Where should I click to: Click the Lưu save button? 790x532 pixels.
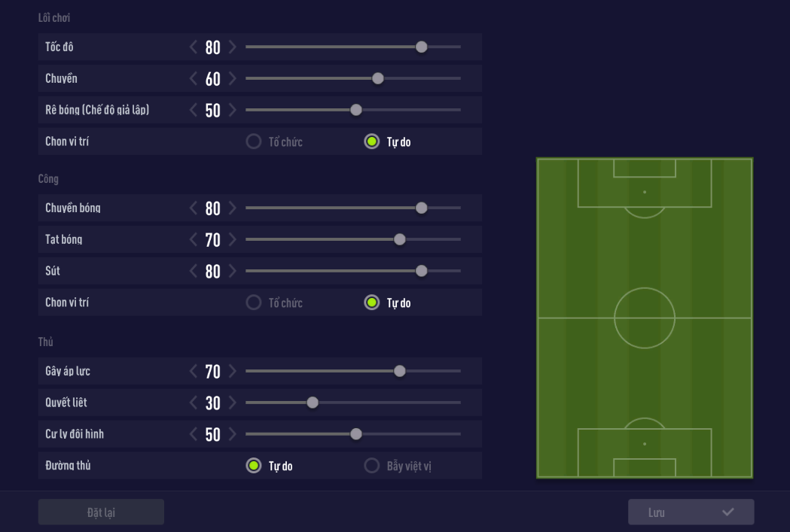[x=691, y=512]
